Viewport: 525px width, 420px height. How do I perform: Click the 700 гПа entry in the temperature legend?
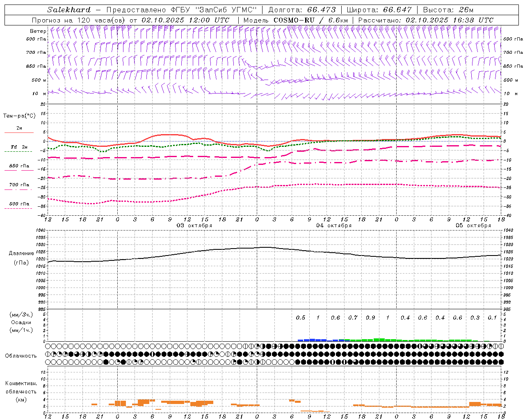coord(19,185)
